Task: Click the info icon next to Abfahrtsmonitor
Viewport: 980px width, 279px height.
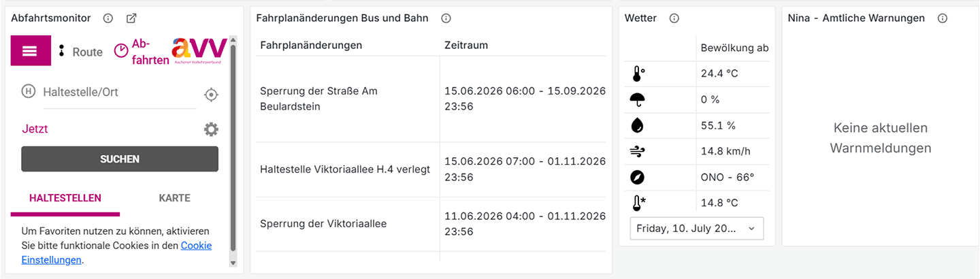Action: (108, 18)
